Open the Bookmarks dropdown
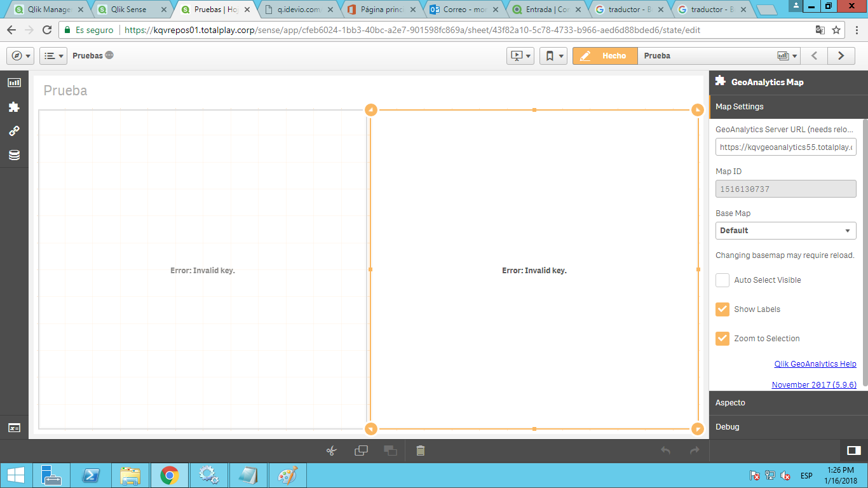 tap(553, 56)
